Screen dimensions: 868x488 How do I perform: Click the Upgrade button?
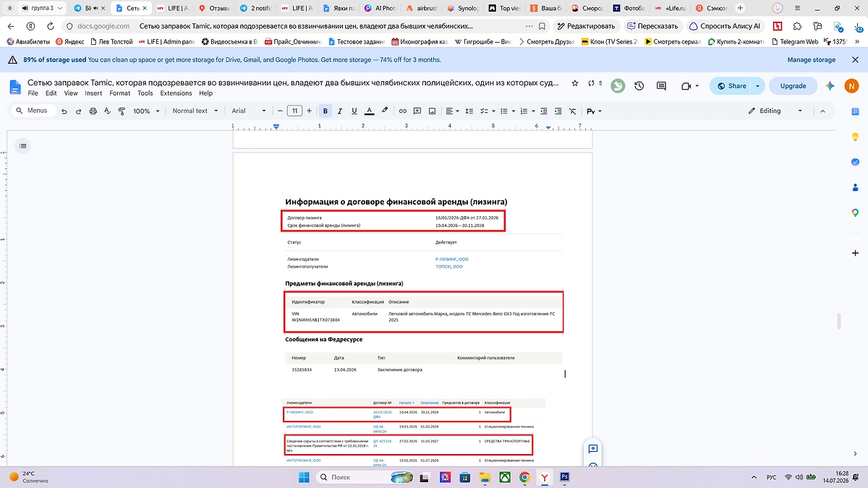(x=793, y=86)
